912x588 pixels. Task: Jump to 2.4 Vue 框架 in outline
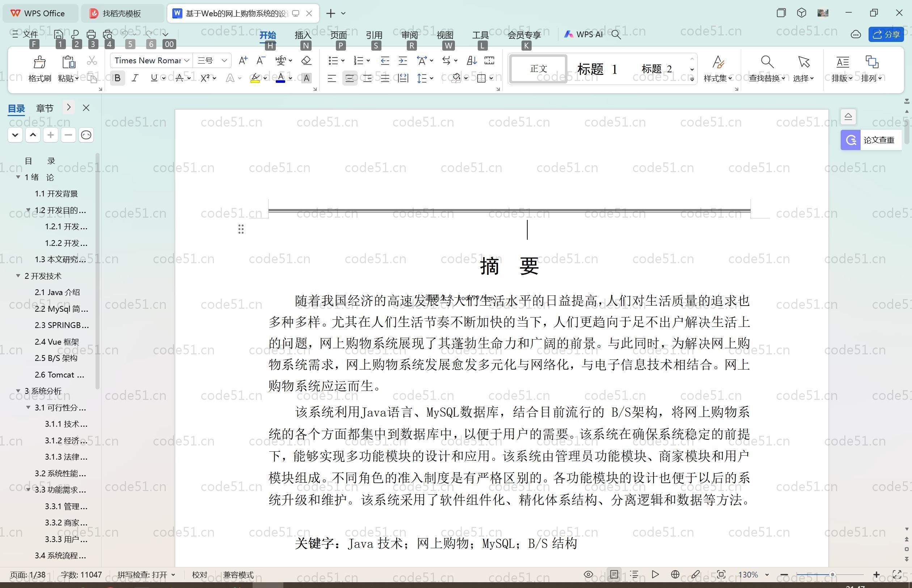[57, 342]
